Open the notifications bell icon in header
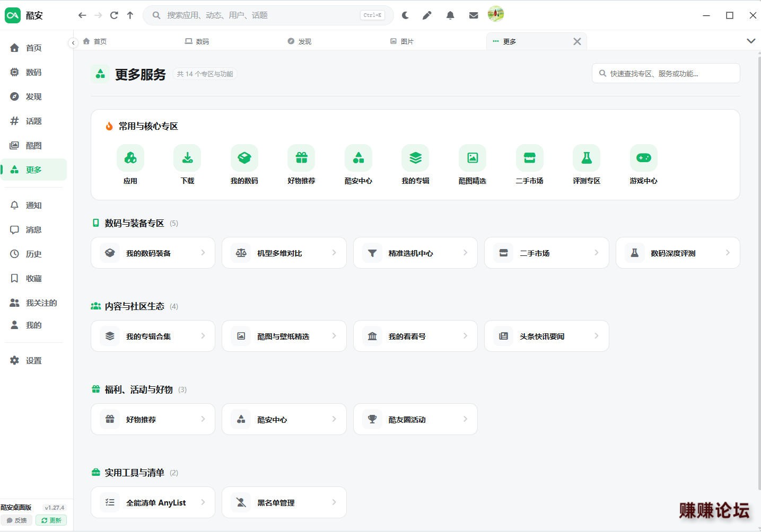761x532 pixels. pos(450,15)
